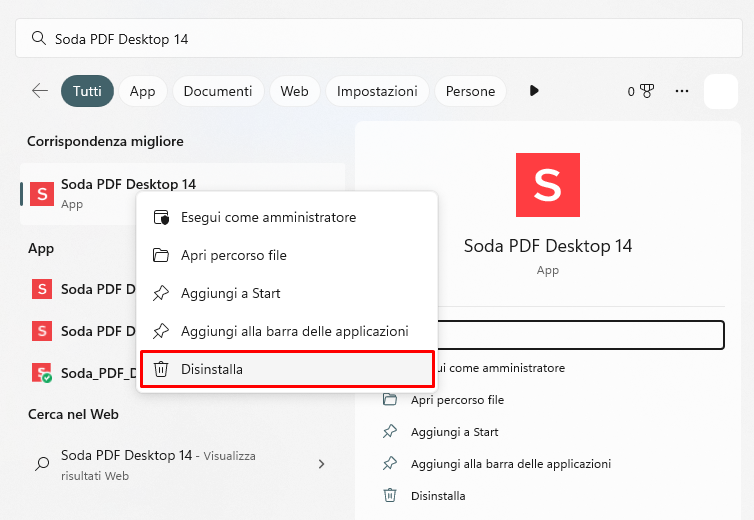Viewport: 754px width, 520px height.
Task: Go back with the left arrow
Action: pos(40,91)
